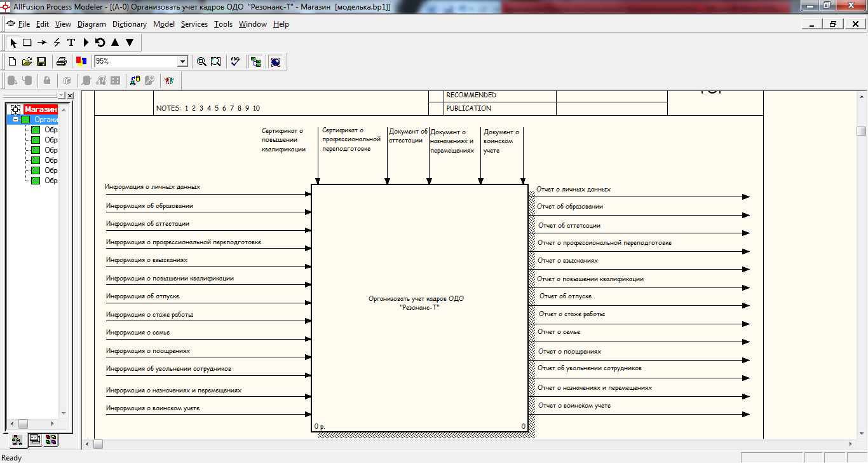Run the ABC spell check
868x463 pixels.
[x=236, y=62]
